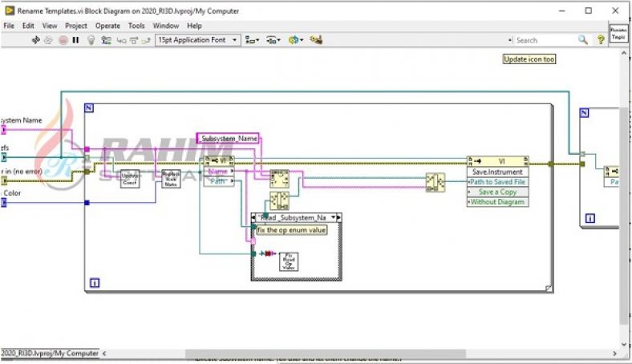The width and height of the screenshot is (632, 364).
Task: Click inside the Search text field
Action: click(x=544, y=40)
